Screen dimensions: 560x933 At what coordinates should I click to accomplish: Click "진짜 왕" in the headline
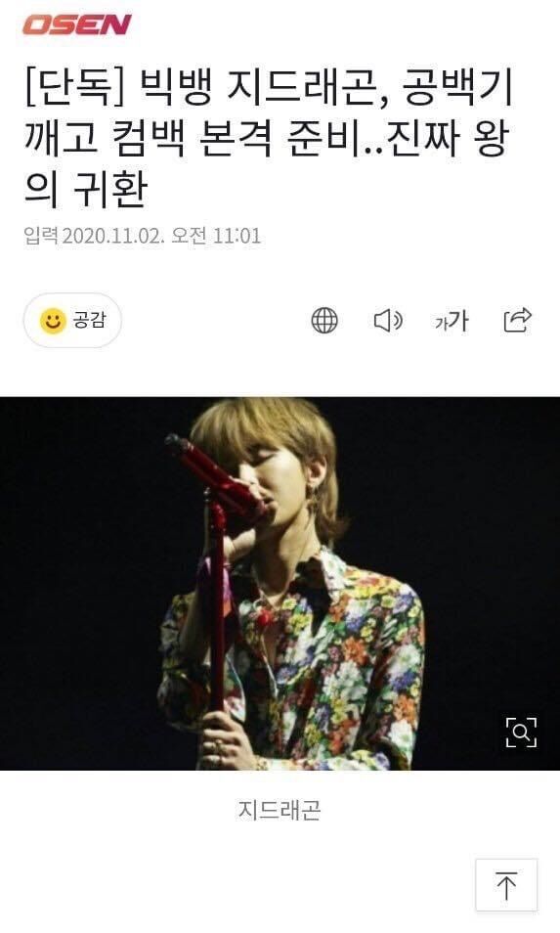click(450, 139)
